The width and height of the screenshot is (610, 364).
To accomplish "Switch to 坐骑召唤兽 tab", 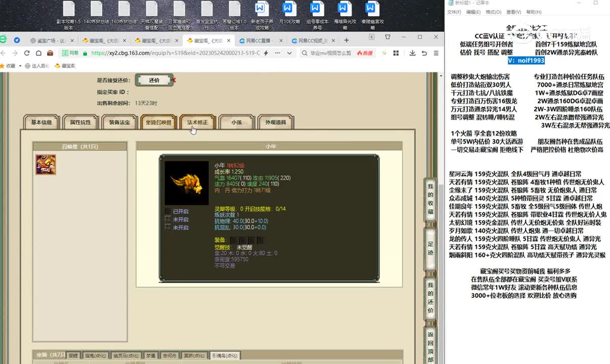I will [x=158, y=122].
